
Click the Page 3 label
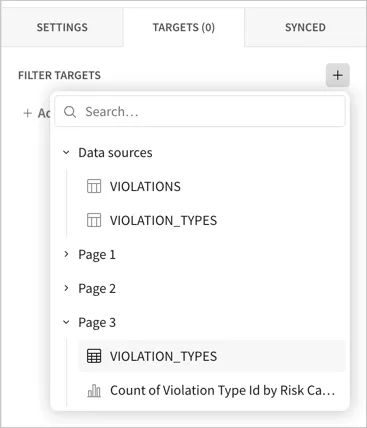coord(97,323)
